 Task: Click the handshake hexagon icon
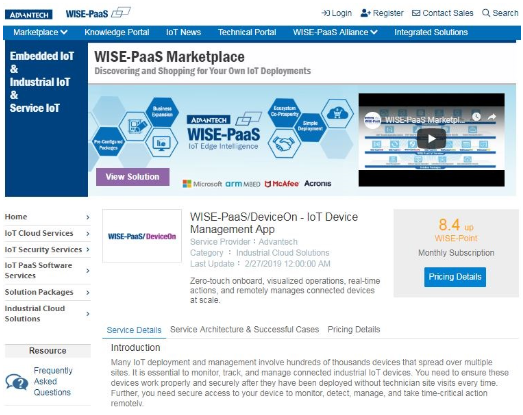point(284,144)
